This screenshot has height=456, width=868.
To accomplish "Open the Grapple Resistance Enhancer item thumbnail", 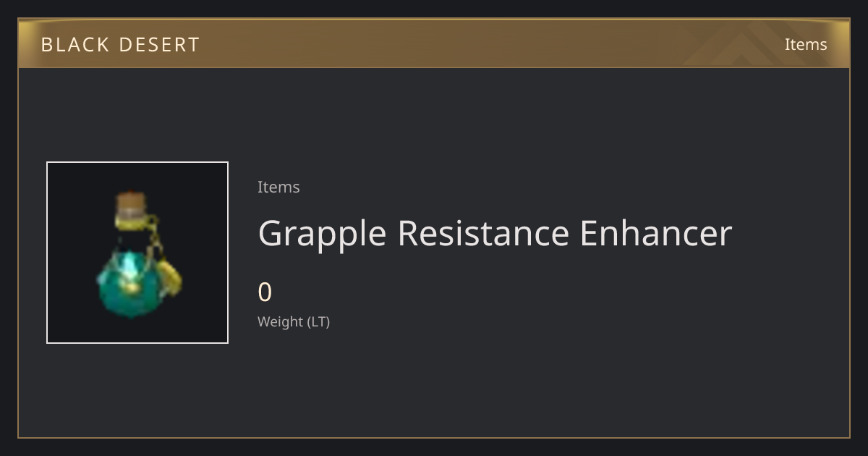I will click(x=137, y=253).
